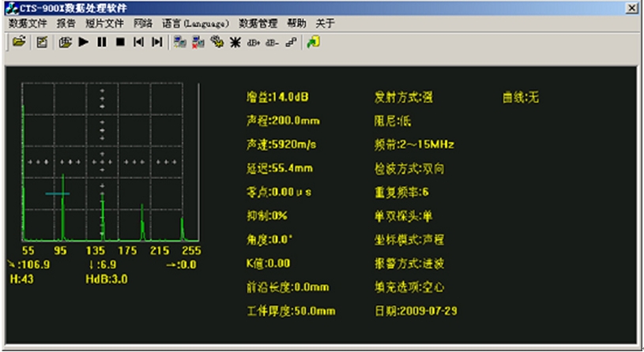Screen dimensions: 644x352
Task: Open the 报告 menu
Action: click(x=66, y=24)
